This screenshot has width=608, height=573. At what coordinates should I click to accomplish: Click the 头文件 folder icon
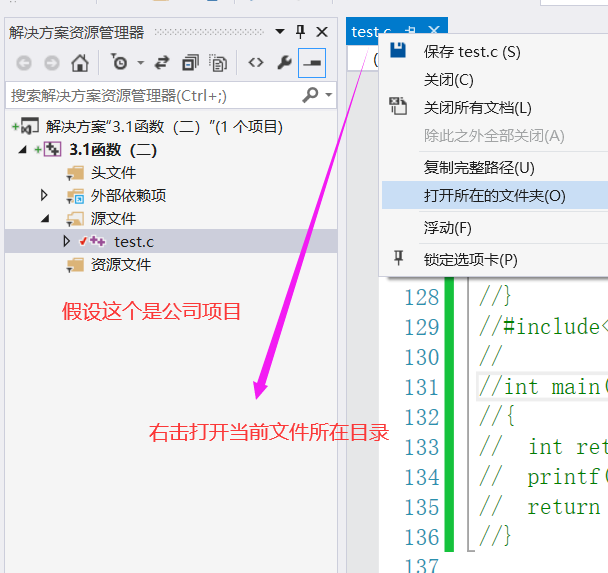75,173
